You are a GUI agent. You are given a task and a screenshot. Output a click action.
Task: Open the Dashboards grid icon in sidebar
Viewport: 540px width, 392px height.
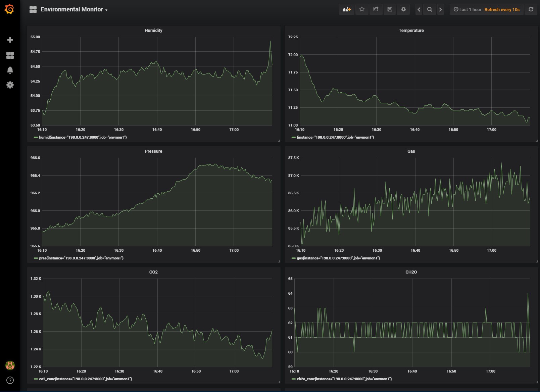pos(10,55)
